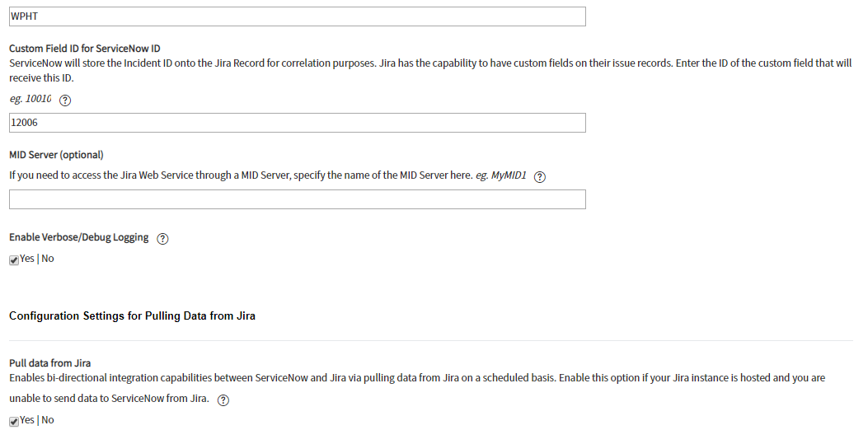Image resolution: width=868 pixels, height=430 pixels.
Task: Open help icon beside eg. 10010 example
Action: click(x=65, y=100)
